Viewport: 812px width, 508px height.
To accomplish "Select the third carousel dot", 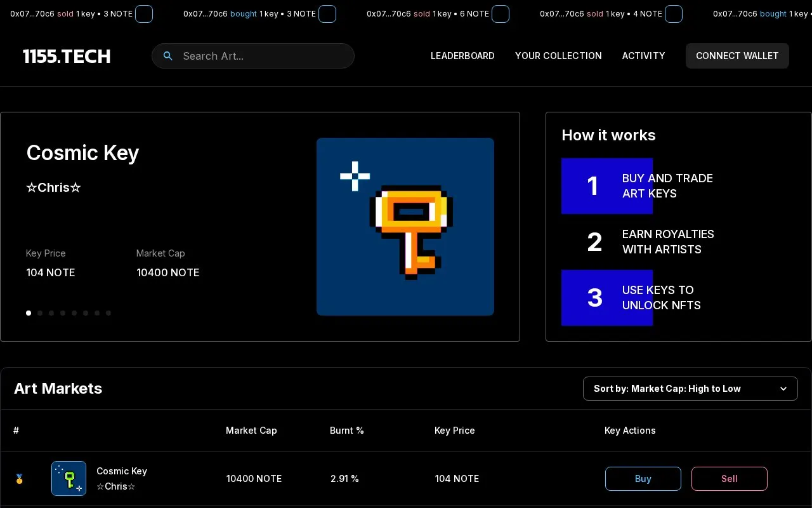I will [51, 313].
